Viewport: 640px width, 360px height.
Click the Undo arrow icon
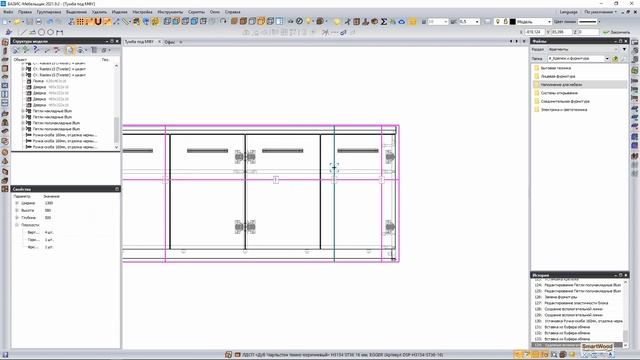pos(50,22)
